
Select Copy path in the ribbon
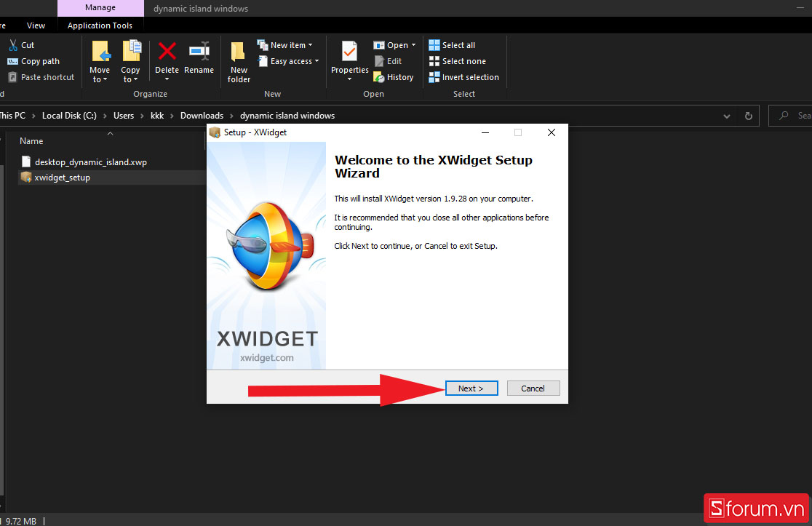click(33, 61)
